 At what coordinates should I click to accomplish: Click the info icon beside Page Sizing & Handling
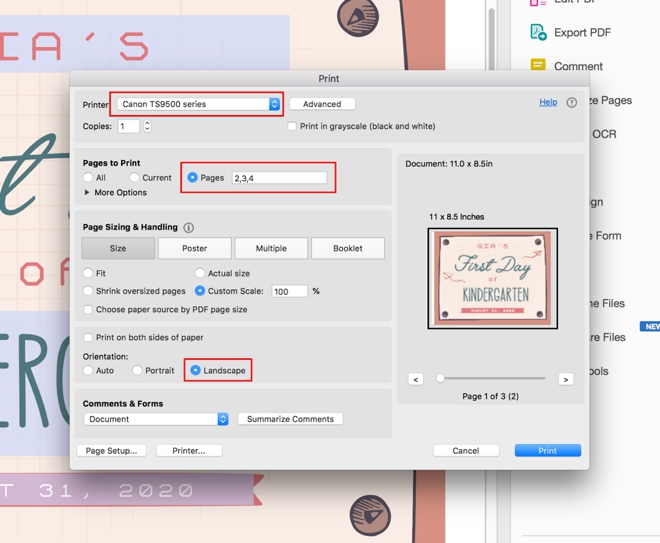(189, 228)
